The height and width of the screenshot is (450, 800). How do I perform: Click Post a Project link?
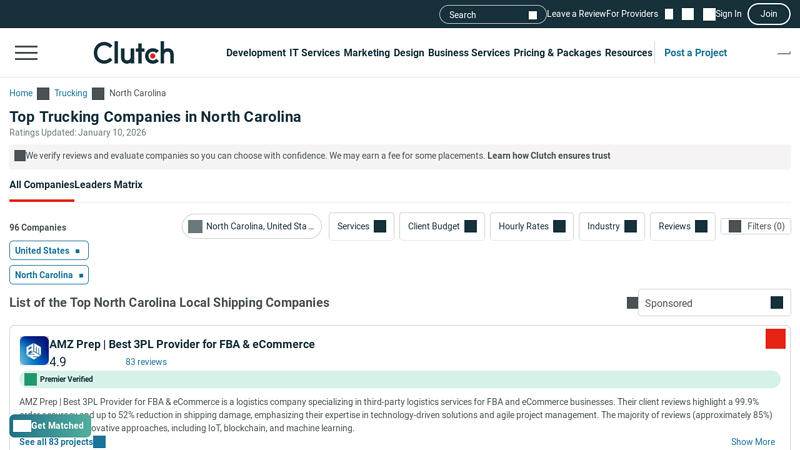(x=695, y=53)
